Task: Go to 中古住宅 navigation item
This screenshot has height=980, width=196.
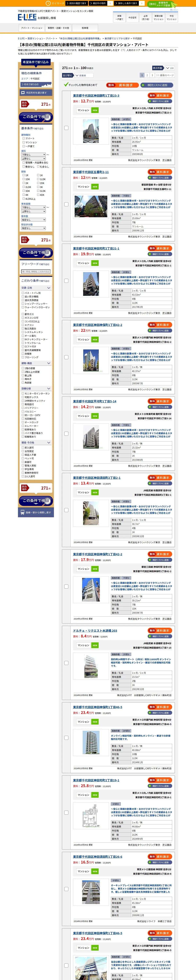Action: 132,17
